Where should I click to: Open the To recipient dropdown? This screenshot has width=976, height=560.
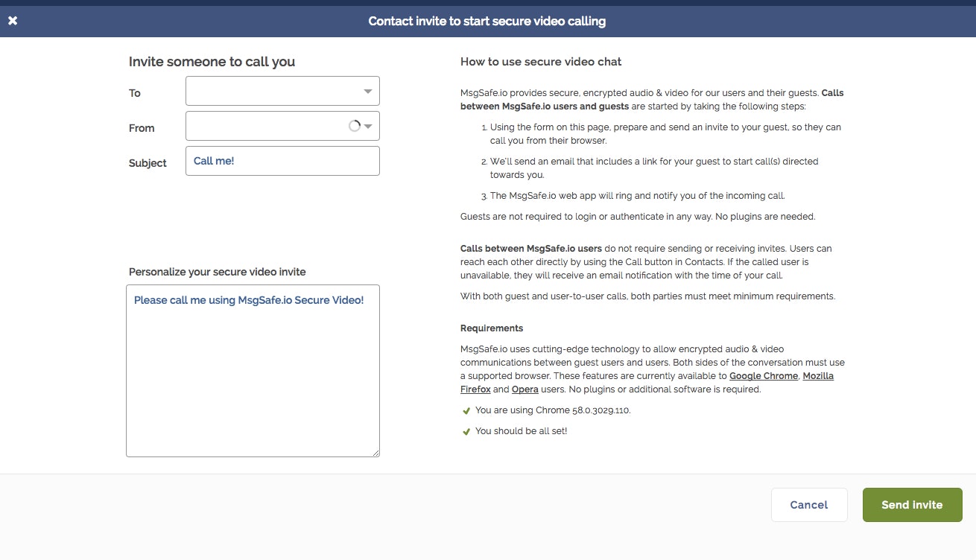point(282,91)
